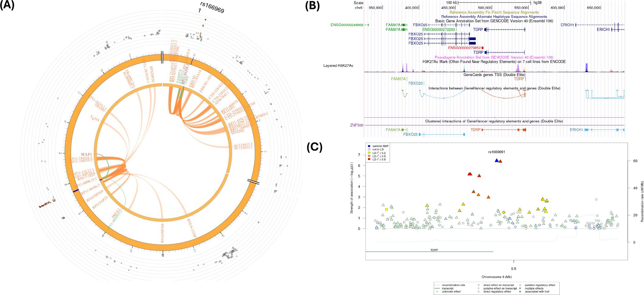Click the direct regulatory effect triangle symbol
The width and height of the screenshot is (644, 295).
pyautogui.click(x=479, y=292)
